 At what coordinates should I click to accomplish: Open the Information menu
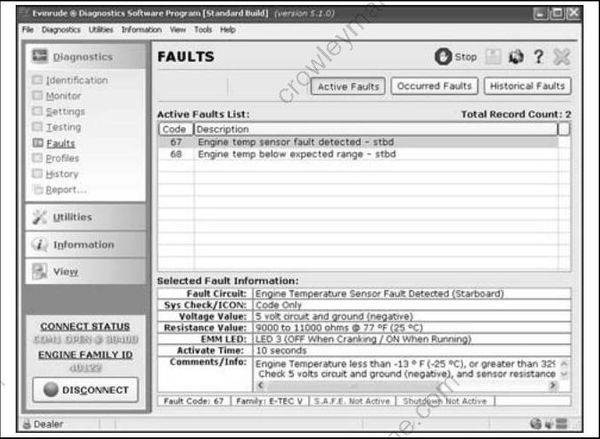coord(141,29)
